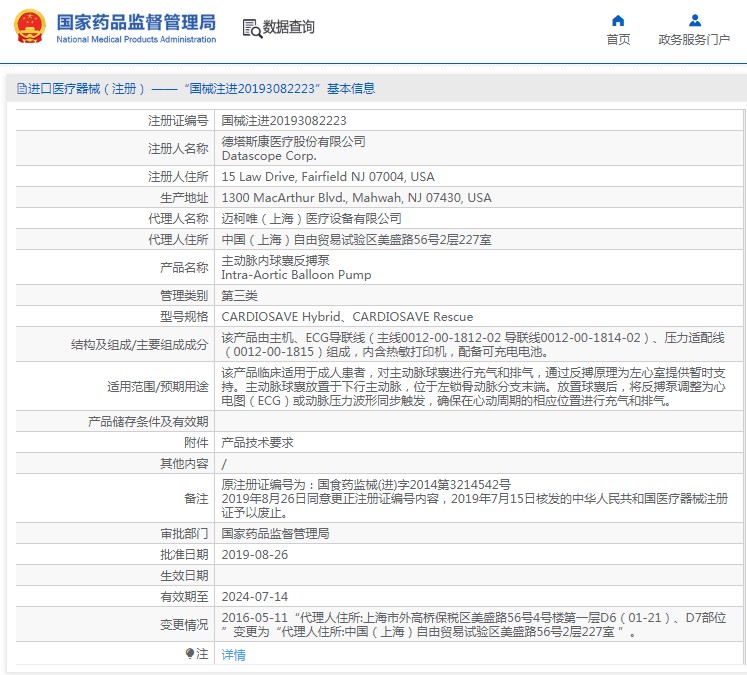This screenshot has height=675, width=747.
Task: Click the registration number 国械注进20193082223 cell
Action: (284, 120)
